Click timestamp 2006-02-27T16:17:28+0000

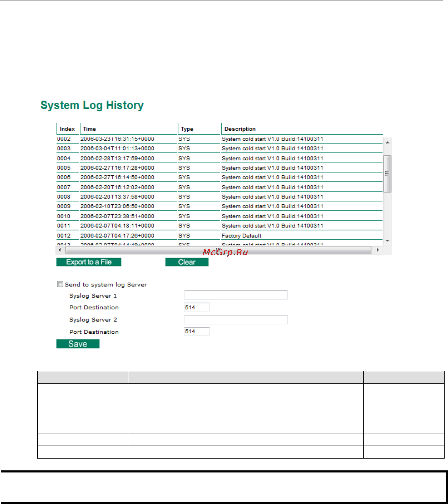[117, 168]
